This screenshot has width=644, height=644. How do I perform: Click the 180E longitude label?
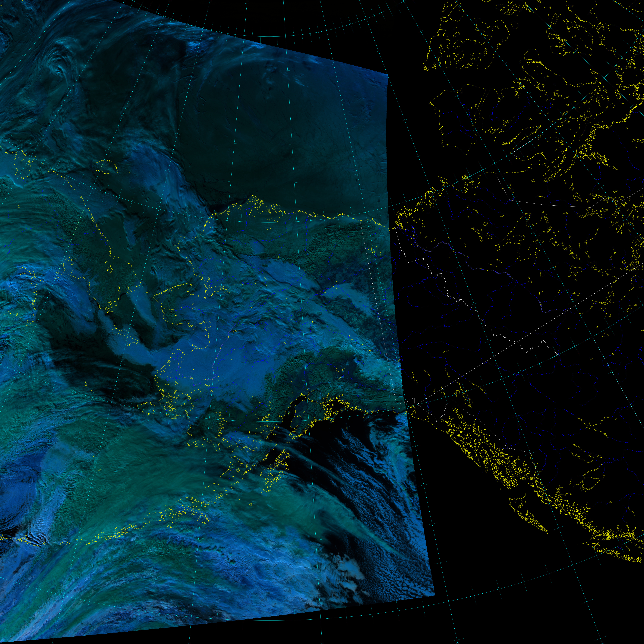[x=170, y=1]
